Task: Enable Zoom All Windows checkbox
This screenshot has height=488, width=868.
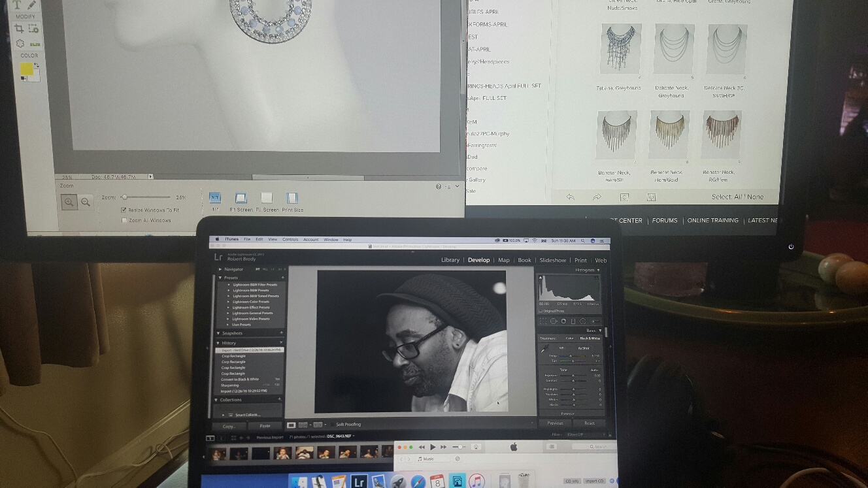Action: (124, 220)
